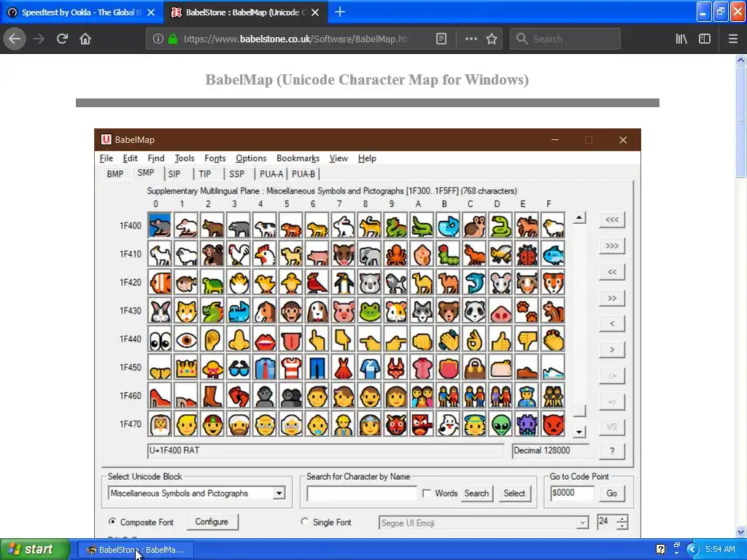The image size is (747, 560).
Task: Select the red dress emoji
Action: click(343, 367)
